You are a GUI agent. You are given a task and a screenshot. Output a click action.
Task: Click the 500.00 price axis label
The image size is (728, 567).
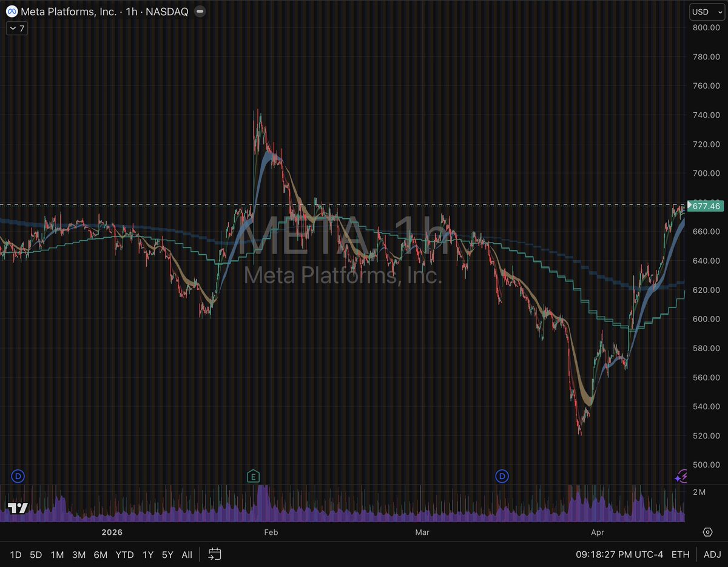706,465
